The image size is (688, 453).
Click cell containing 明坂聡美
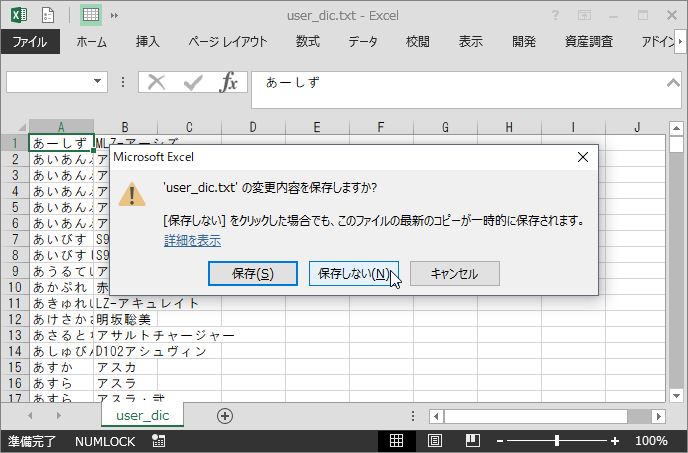125,319
